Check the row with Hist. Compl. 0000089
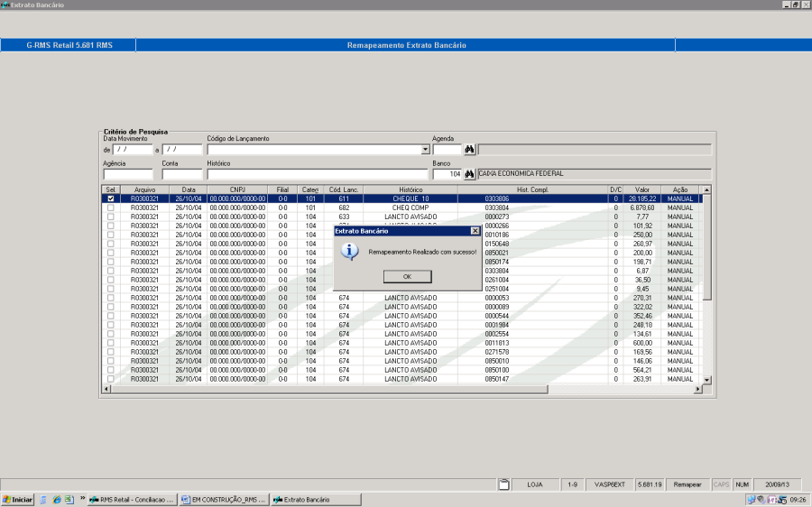Image resolution: width=812 pixels, height=507 pixels. pyautogui.click(x=110, y=307)
